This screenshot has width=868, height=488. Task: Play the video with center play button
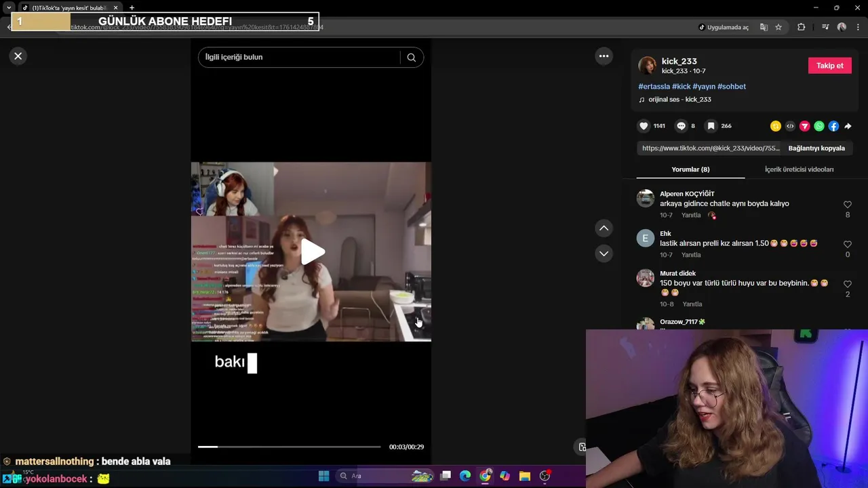click(311, 251)
